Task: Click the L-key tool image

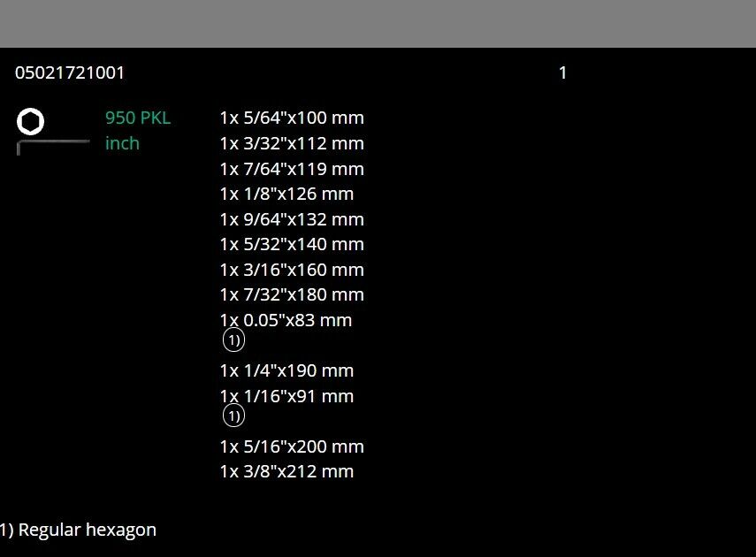Action: click(53, 145)
